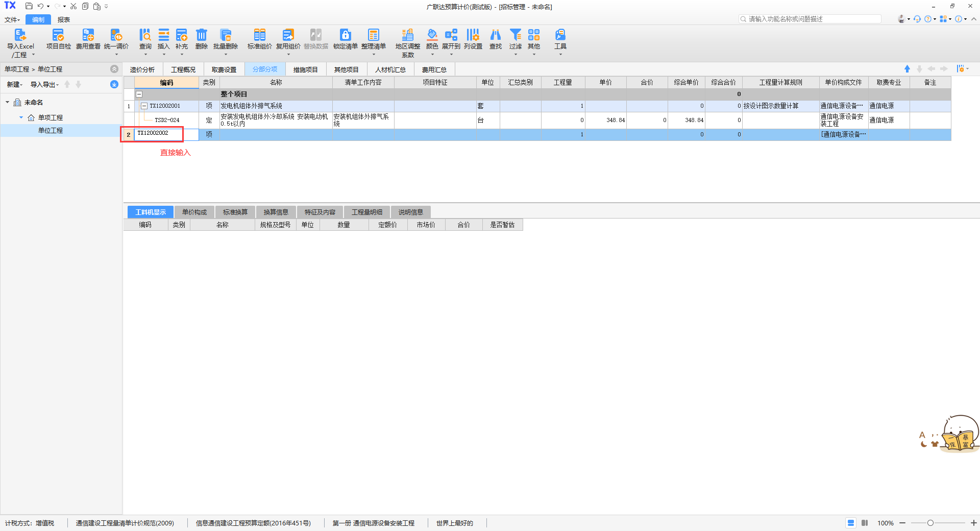Open the 单价构成 bottom tab
This screenshot has width=980, height=531.
pyautogui.click(x=194, y=212)
